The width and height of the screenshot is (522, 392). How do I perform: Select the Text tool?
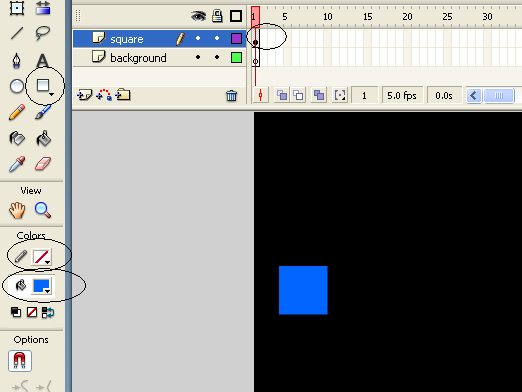click(x=43, y=61)
